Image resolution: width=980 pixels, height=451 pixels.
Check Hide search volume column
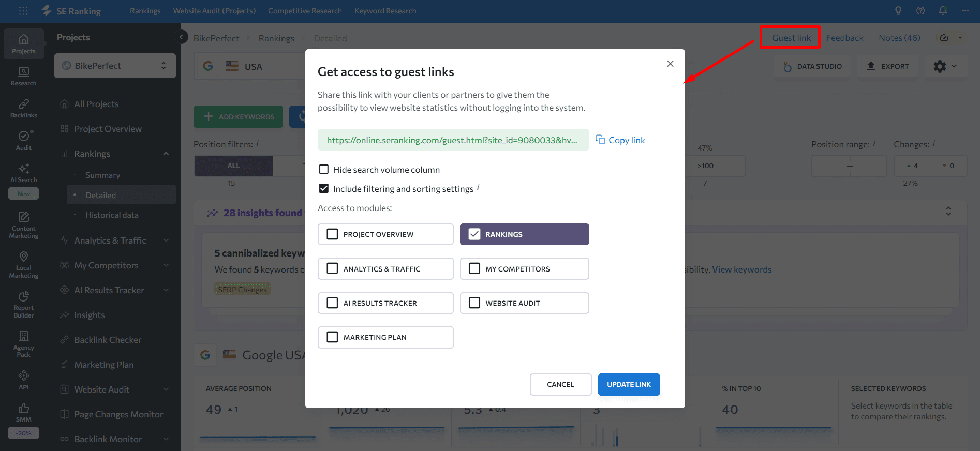pos(324,169)
